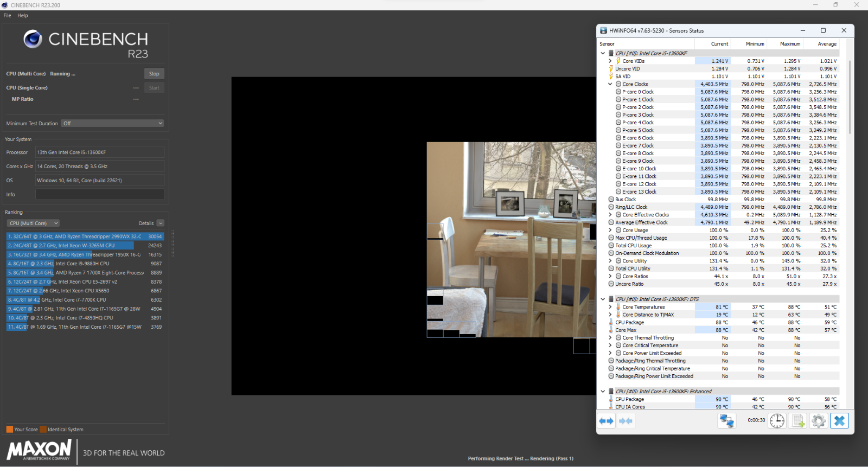Viewport: 868px width, 467px height.
Task: Click the icon beside Total CPU Usage
Action: [611, 246]
